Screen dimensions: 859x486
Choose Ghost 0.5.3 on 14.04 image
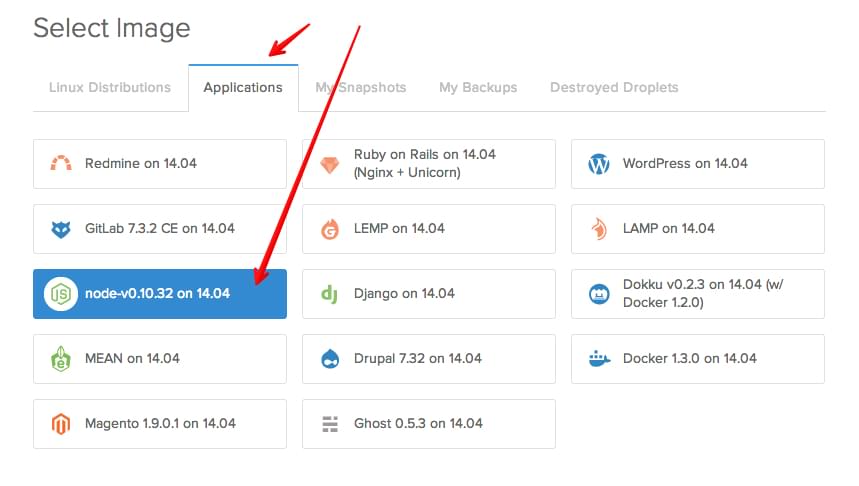click(x=429, y=424)
